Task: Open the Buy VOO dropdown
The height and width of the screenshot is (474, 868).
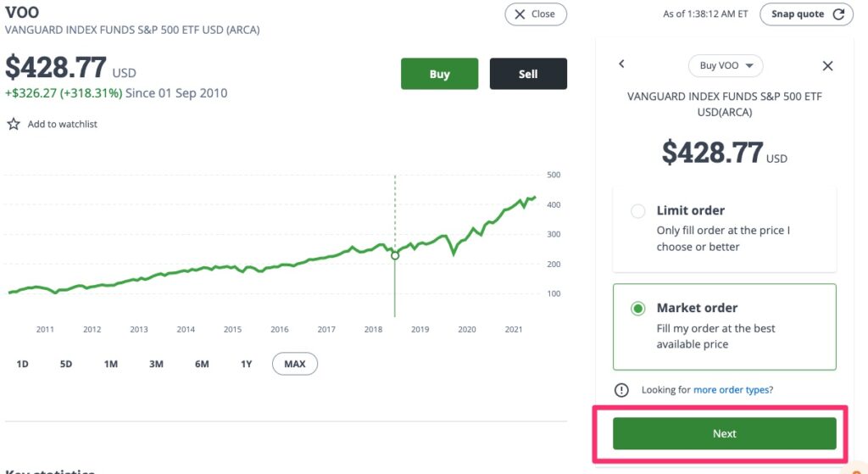Action: 726,65
